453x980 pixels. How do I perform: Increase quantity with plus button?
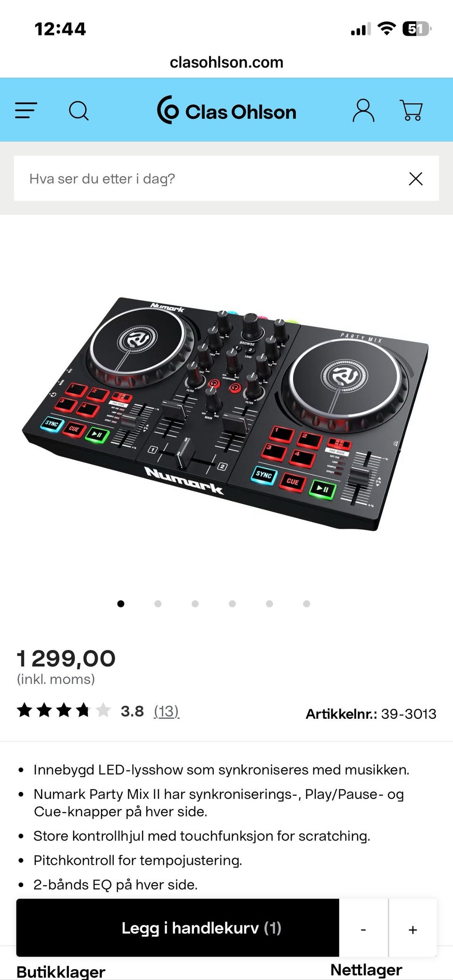coord(413,929)
